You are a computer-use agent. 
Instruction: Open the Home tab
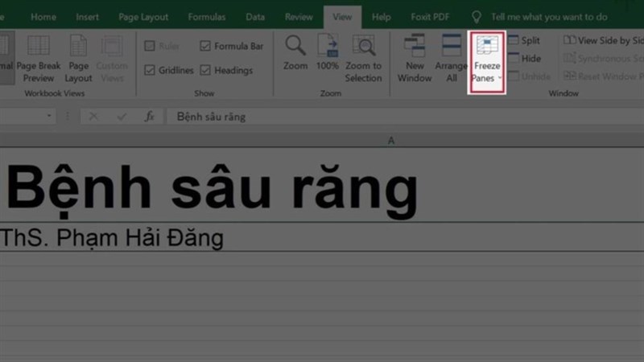pos(43,17)
